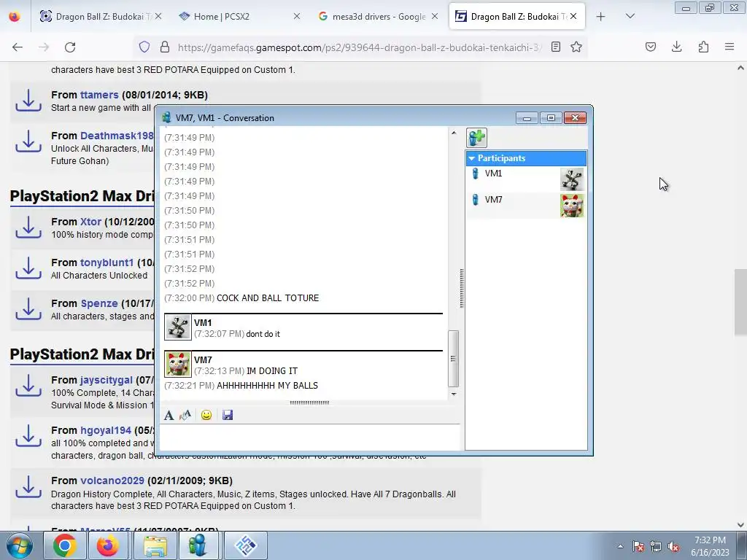747x560 pixels.
Task: Download the jayscitygal save file
Action: pos(28,386)
